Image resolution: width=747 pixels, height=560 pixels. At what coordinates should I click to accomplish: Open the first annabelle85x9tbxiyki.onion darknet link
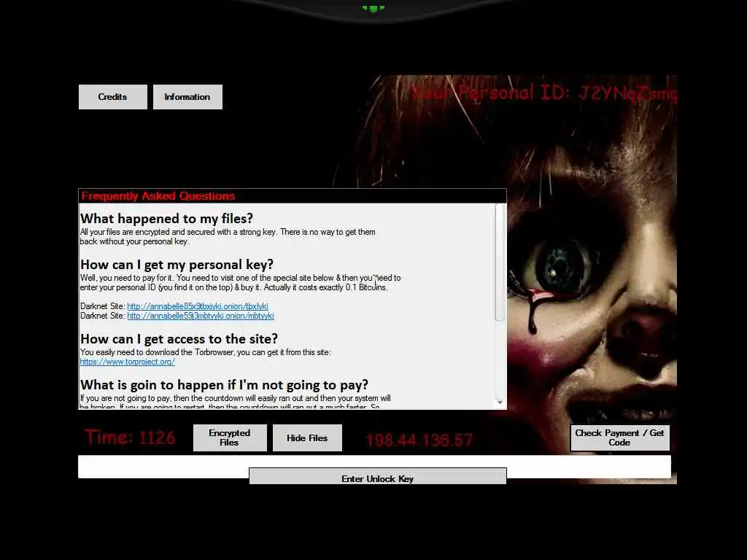pyautogui.click(x=197, y=306)
